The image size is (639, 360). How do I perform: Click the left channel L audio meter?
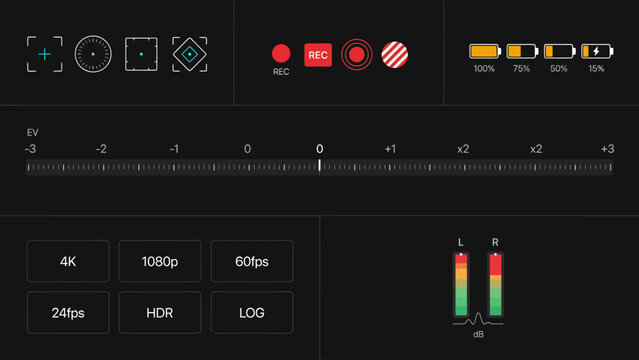point(461,285)
